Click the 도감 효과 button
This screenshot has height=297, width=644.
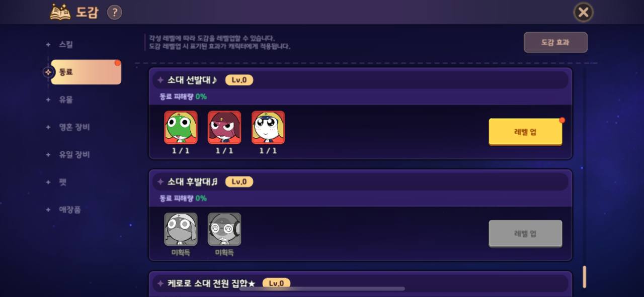pyautogui.click(x=555, y=42)
